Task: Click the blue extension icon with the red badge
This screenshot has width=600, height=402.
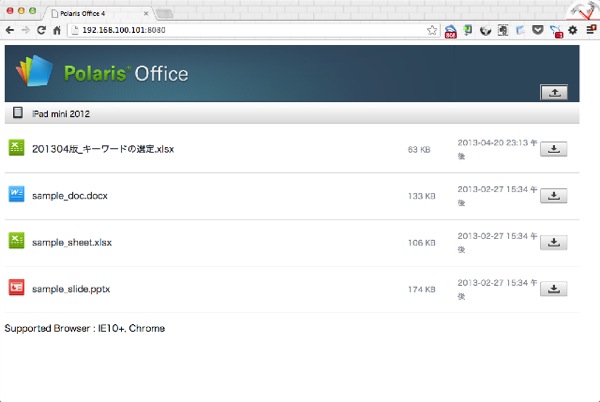Action: 556,31
